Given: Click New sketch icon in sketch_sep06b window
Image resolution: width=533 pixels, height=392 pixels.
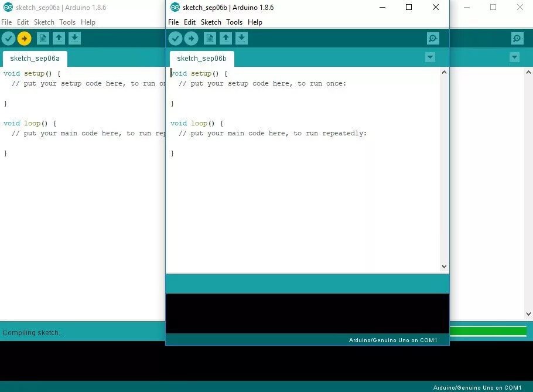Looking at the screenshot, I should [210, 38].
